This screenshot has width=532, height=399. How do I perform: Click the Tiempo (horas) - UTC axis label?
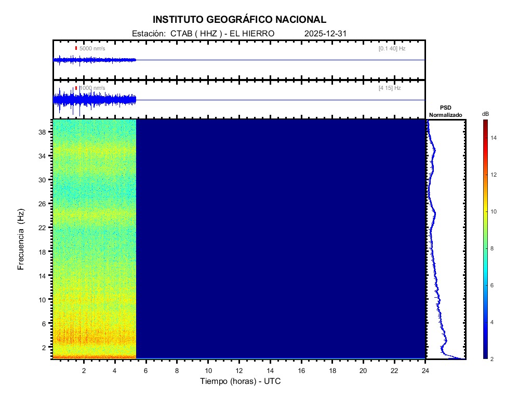click(241, 381)
